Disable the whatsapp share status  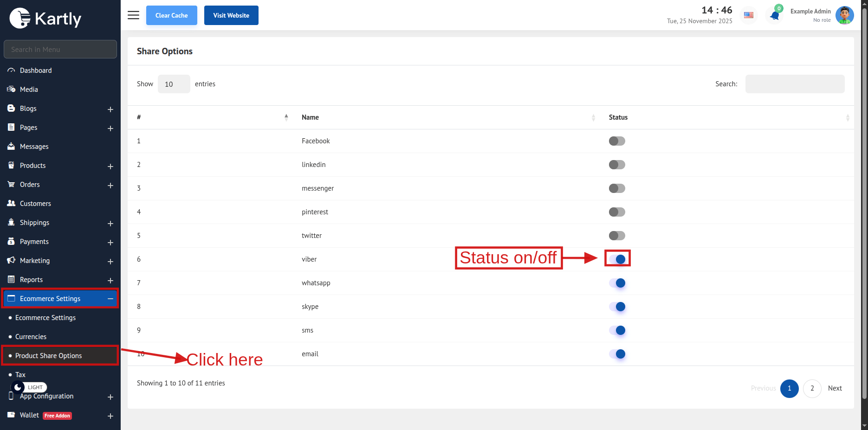pyautogui.click(x=617, y=283)
